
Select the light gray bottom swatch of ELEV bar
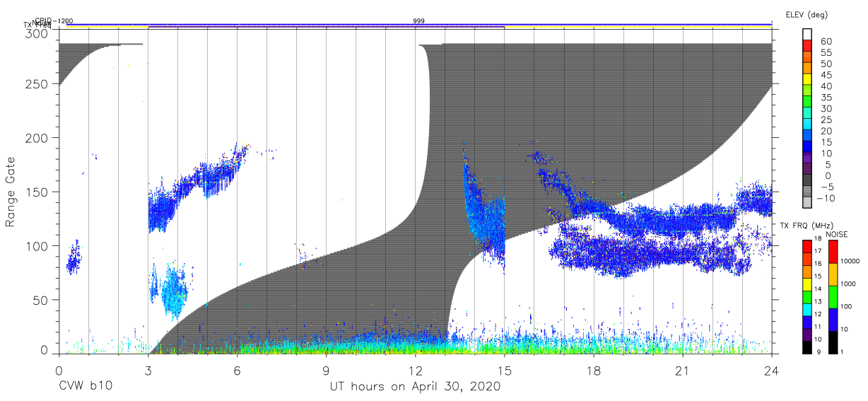(808, 203)
